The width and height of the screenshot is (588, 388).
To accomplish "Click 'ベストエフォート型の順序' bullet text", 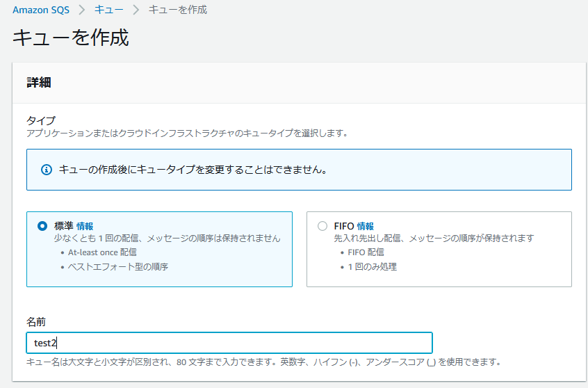I will point(117,267).
